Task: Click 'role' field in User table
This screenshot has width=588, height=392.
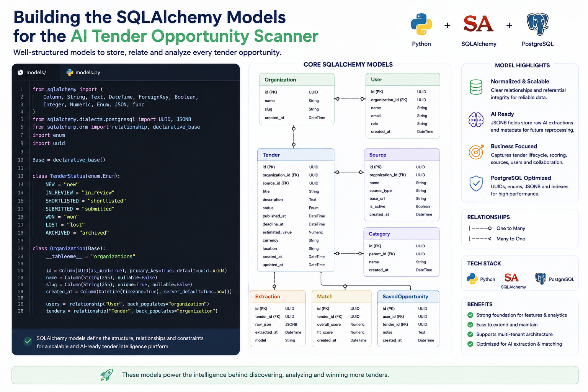Action: pyautogui.click(x=374, y=124)
